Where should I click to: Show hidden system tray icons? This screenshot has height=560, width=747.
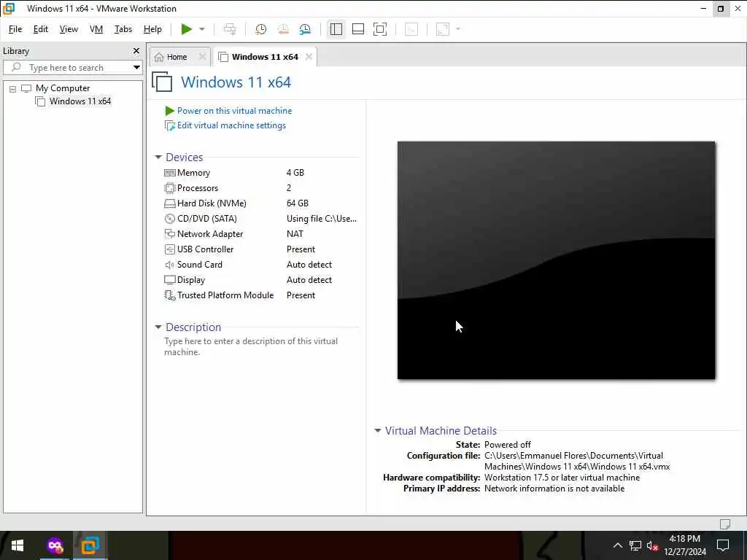tap(617, 545)
